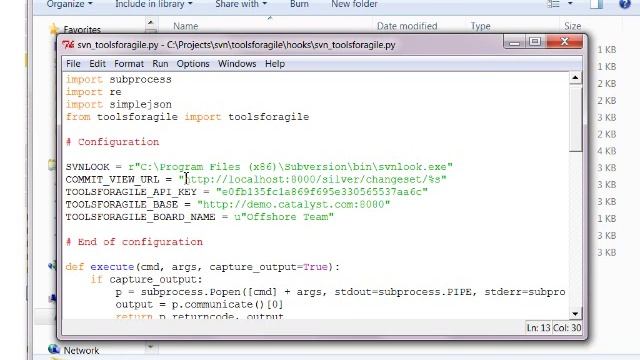Click the '4 KB' size in Explorer
Image resolution: width=640 pixels, height=360 pixels.
pos(606,151)
